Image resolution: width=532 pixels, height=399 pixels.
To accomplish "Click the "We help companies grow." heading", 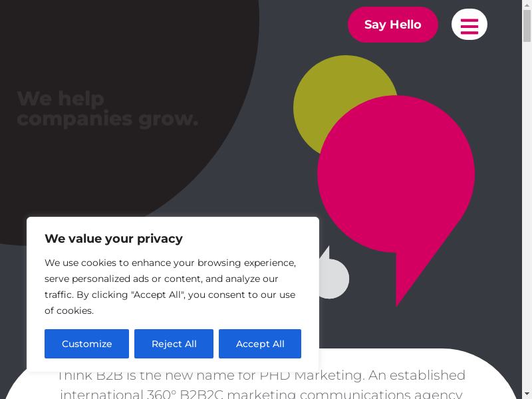I will (107, 109).
